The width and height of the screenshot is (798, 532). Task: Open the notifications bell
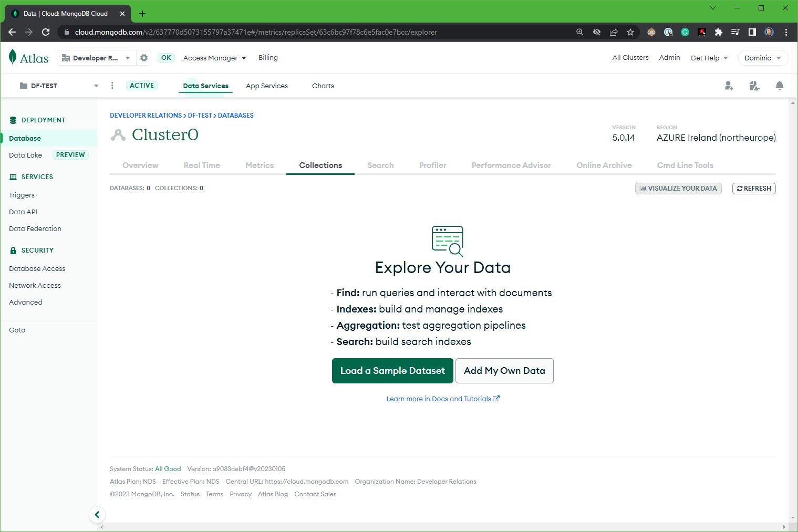tap(780, 85)
